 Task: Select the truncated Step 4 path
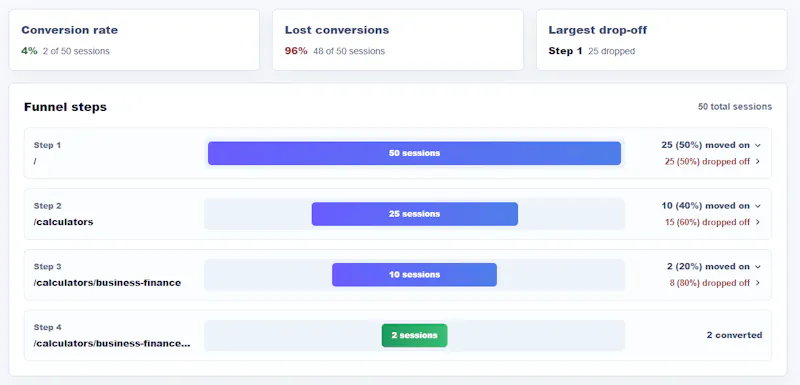[112, 344]
